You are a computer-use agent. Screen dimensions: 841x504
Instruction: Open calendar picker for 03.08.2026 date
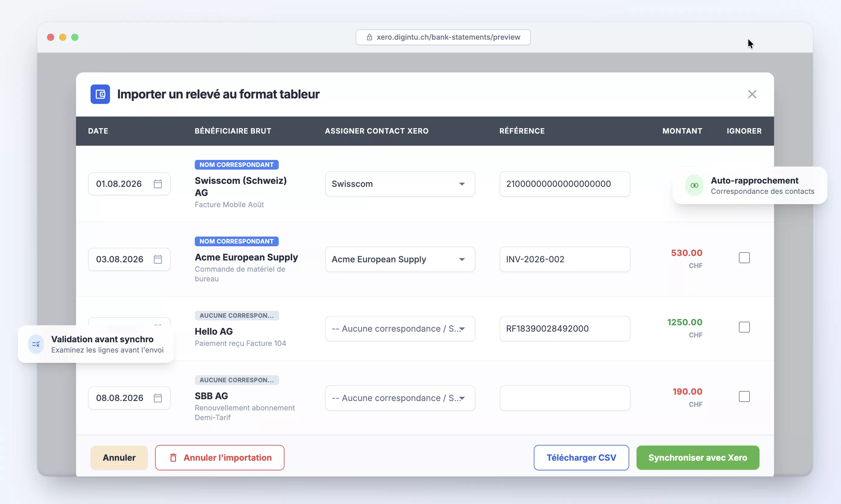(x=158, y=259)
